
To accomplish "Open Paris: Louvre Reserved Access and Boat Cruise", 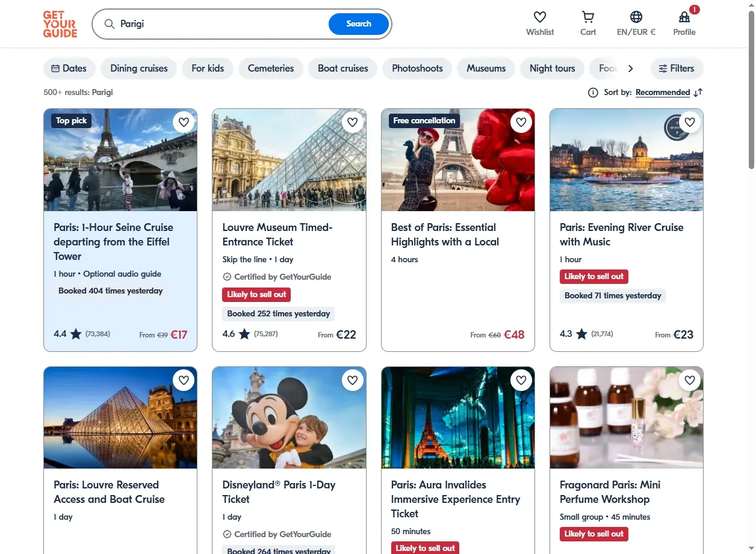I will pyautogui.click(x=109, y=492).
